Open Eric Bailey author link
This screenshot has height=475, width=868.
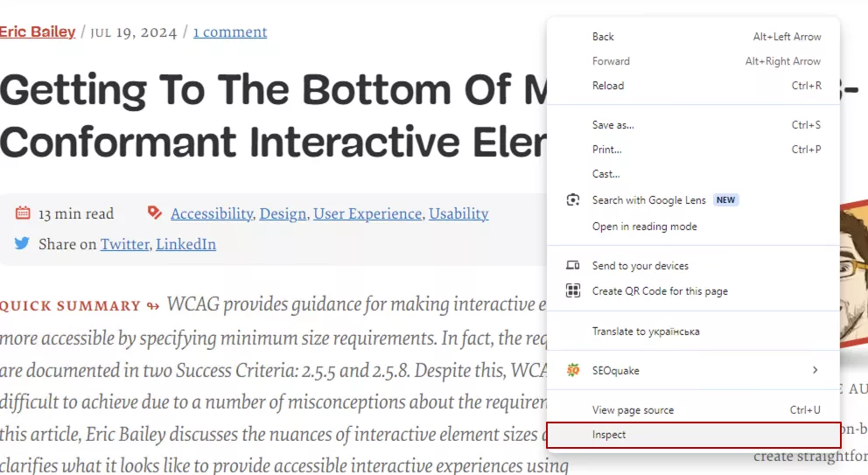click(38, 32)
